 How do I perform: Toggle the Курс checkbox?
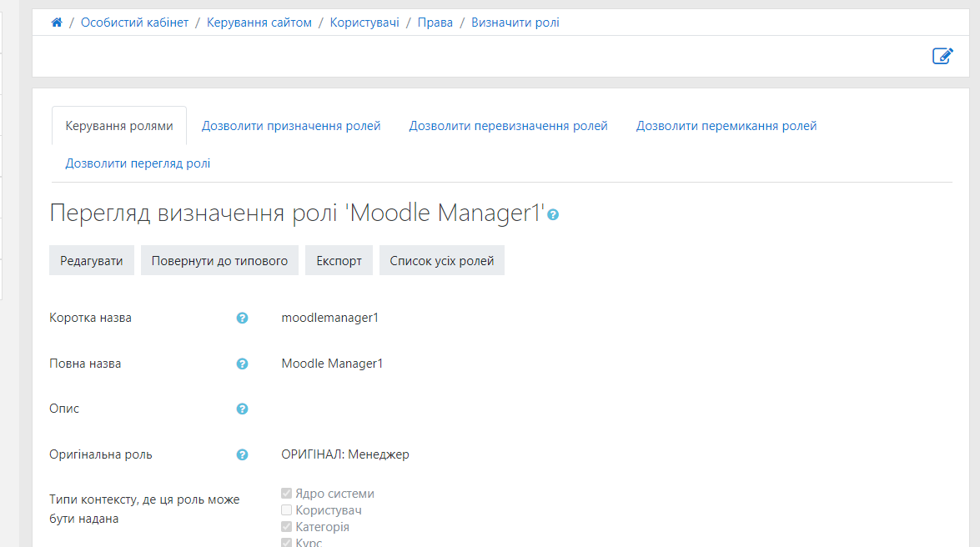286,543
